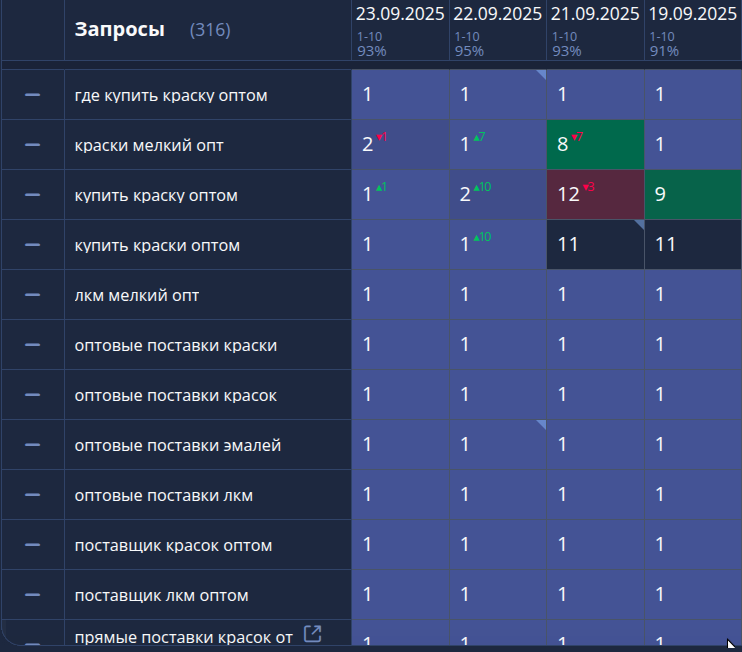Screen dimensions: 742x652
Task: Open external link icon for 'прямые поставки красок от'
Action: point(312,633)
